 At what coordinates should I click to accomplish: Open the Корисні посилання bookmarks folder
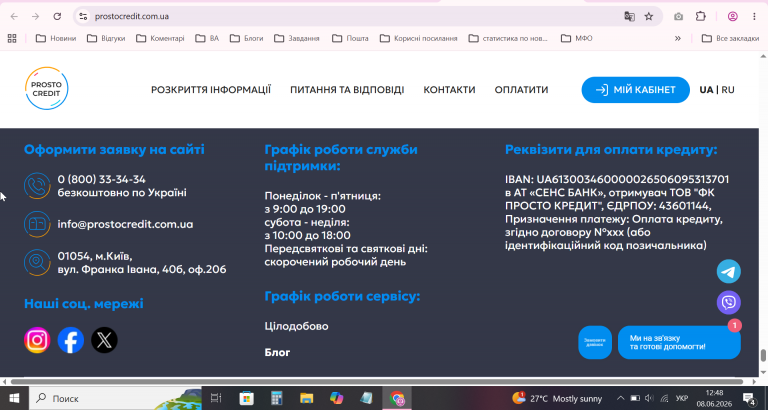tap(419, 38)
